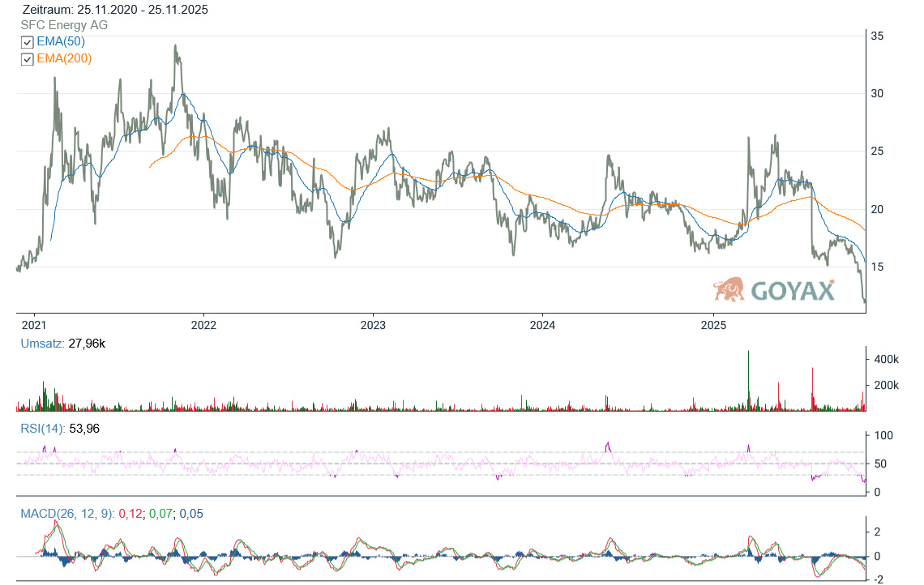This screenshot has width=924, height=585.
Task: Click the 2025 marker on the time axis
Action: click(x=712, y=325)
